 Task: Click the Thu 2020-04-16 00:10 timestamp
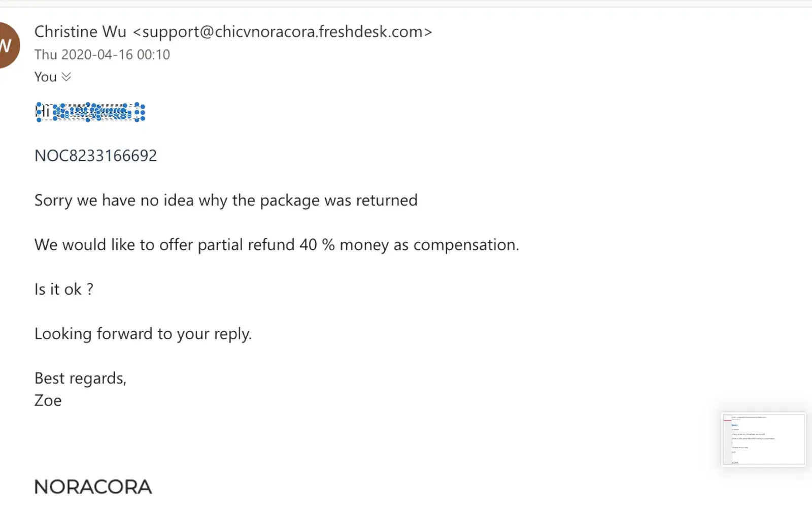click(x=102, y=54)
